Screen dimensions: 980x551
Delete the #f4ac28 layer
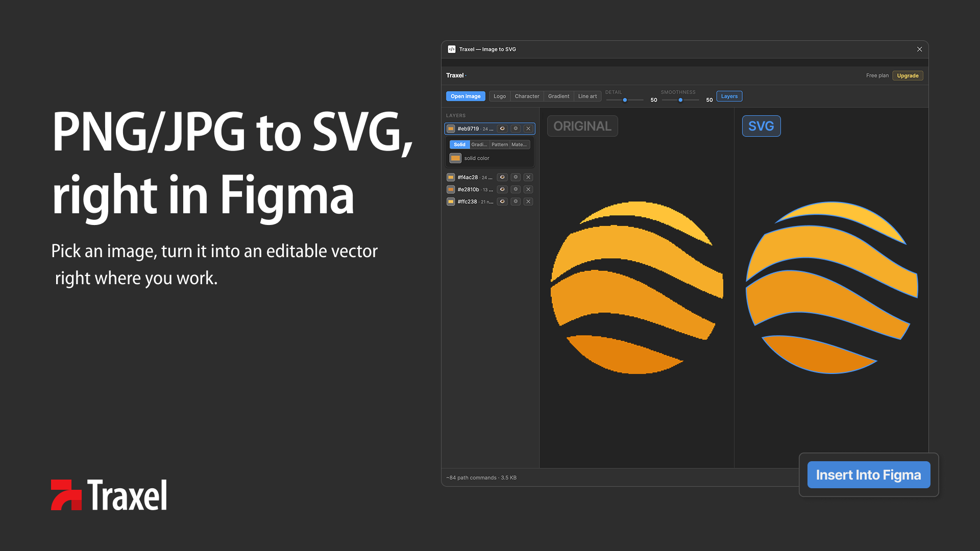pyautogui.click(x=528, y=177)
